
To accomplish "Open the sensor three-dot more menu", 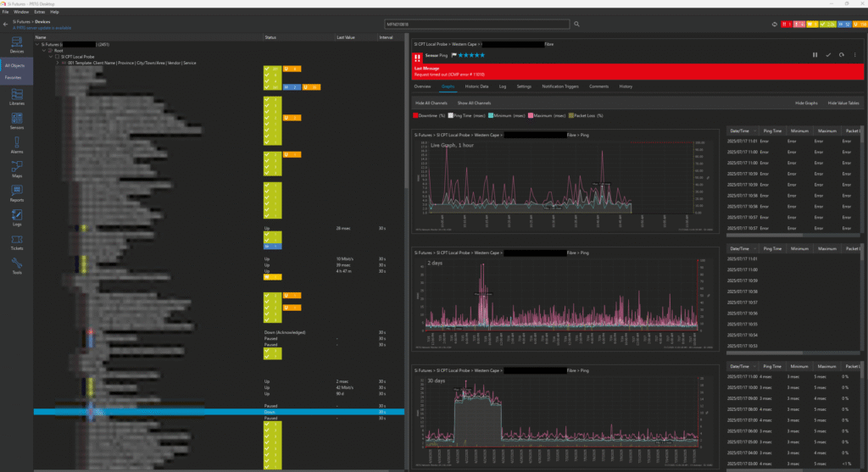I will (x=854, y=54).
